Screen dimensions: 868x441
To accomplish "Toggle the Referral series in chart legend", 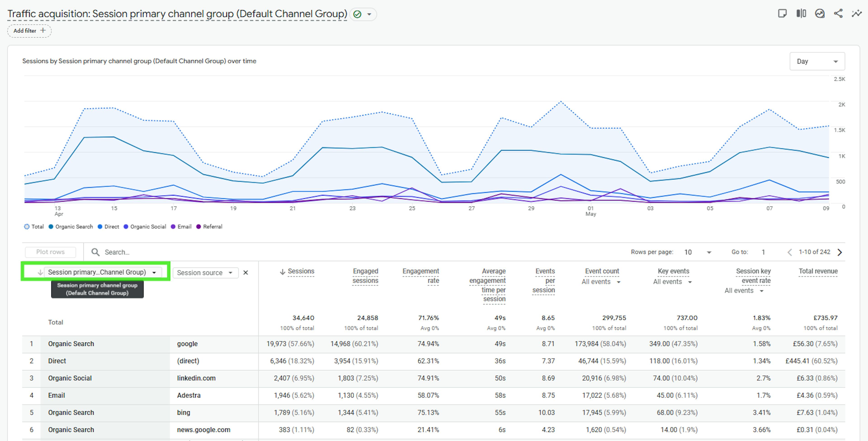I will click(x=209, y=226).
